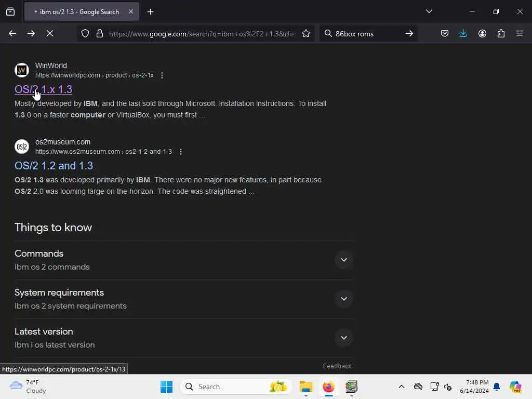Open the list all tabs chevron
532x399 pixels.
pyautogui.click(x=429, y=11)
